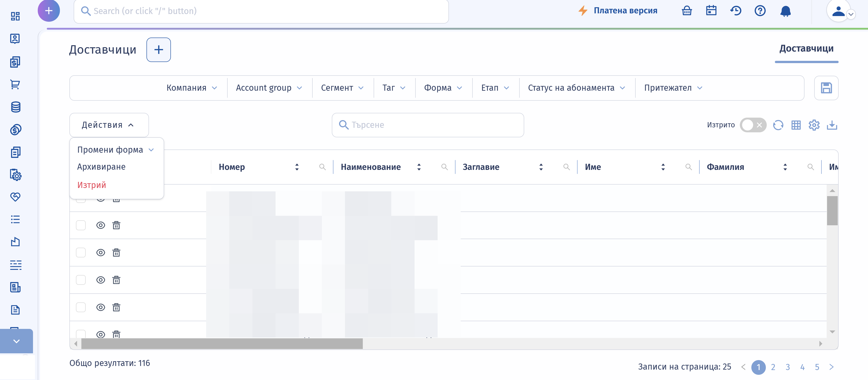Open Промени форма submenu

116,150
